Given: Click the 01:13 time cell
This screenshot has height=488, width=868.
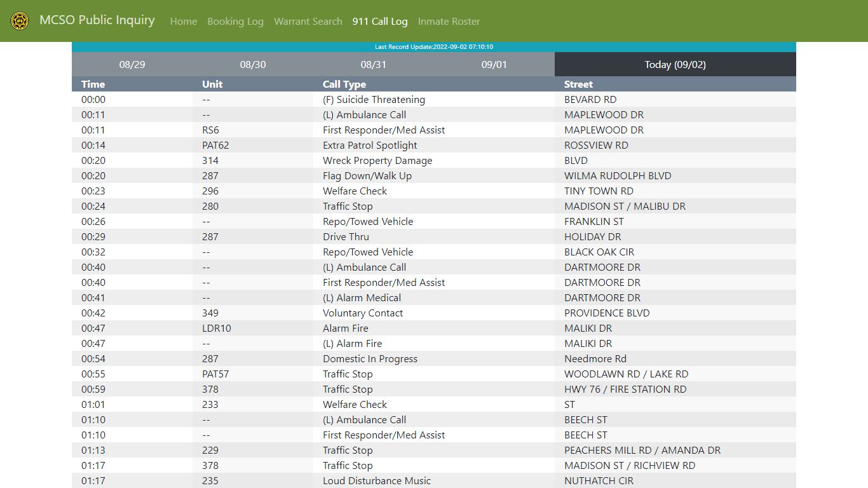Looking at the screenshot, I should pos(132,450).
